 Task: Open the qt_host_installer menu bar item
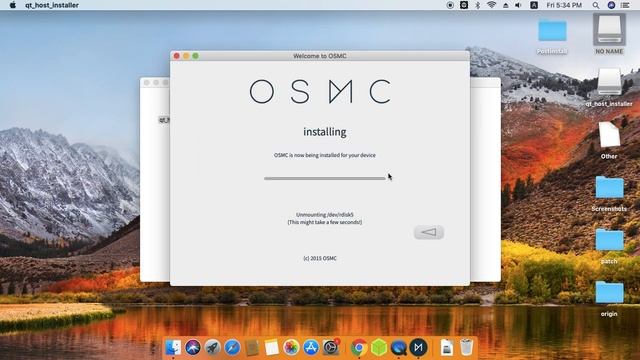[x=52, y=5]
